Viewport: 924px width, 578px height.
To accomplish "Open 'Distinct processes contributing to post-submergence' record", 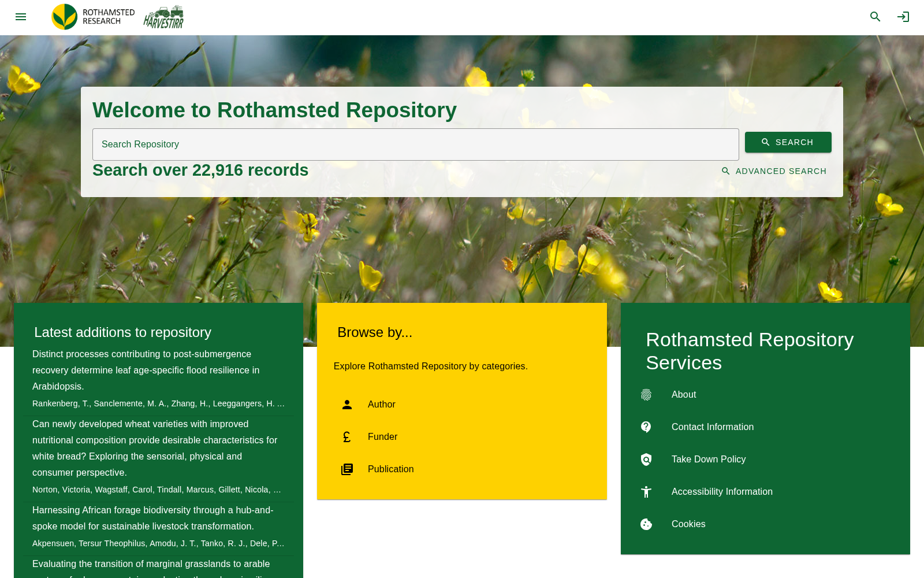I will click(x=146, y=370).
